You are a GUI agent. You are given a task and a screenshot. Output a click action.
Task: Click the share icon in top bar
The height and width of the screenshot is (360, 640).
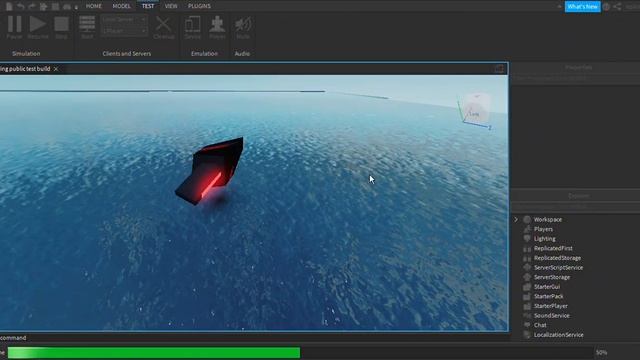coord(617,7)
